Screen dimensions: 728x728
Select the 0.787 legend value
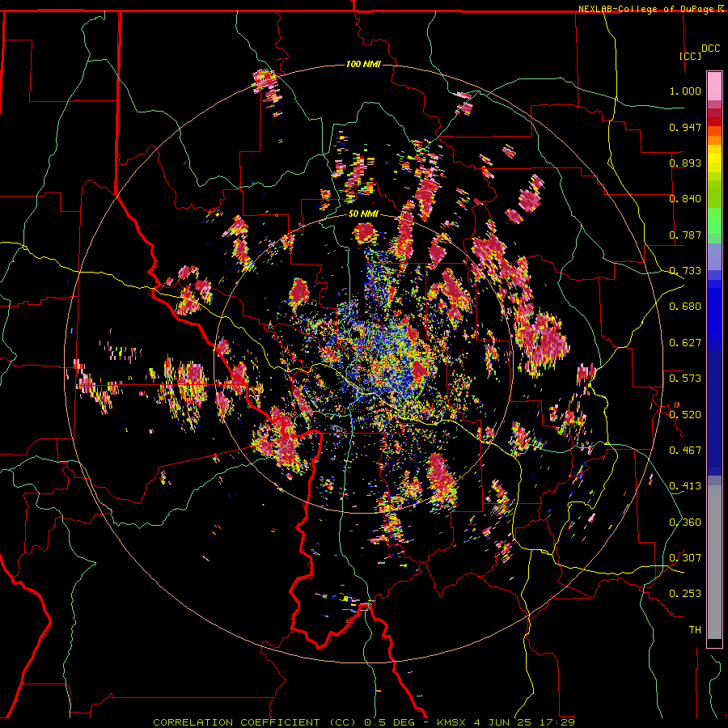(685, 235)
